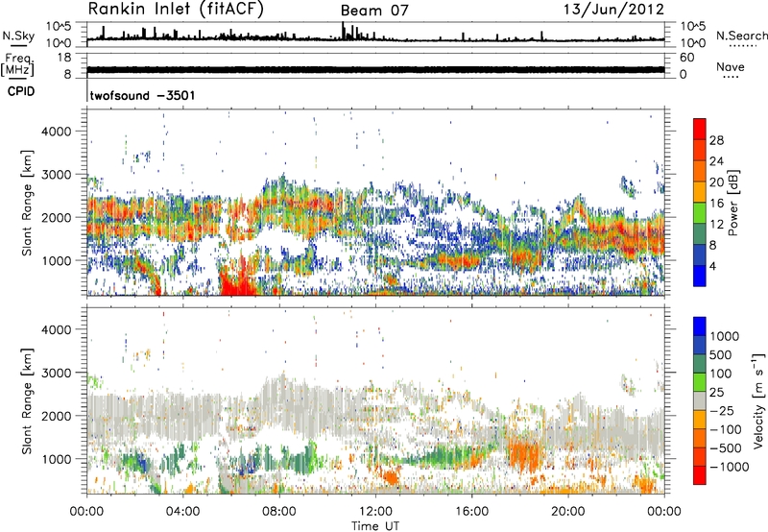
Task: Click the '3000' tick on velocity panel axis
Action: [x=57, y=373]
